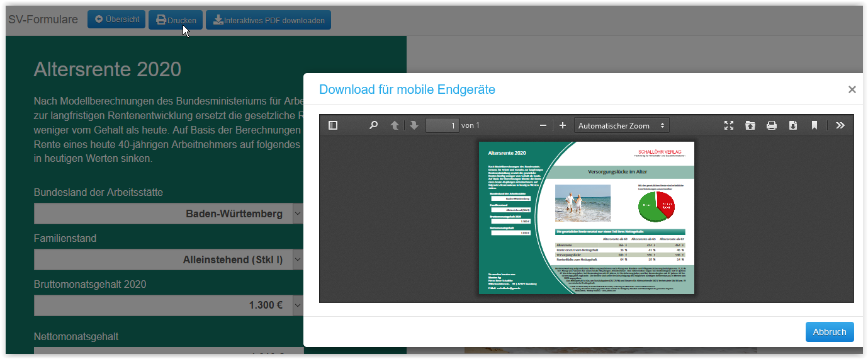Click the Übersicht button
The image size is (868, 359).
click(116, 20)
